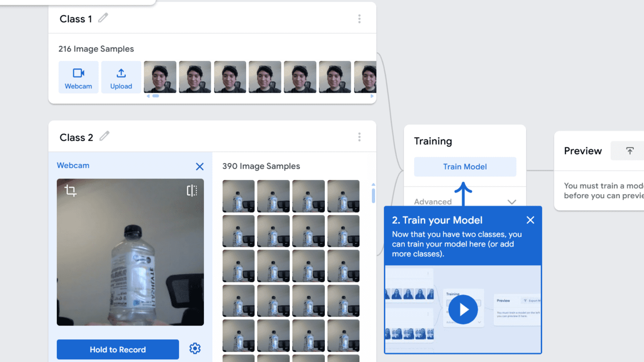Select the first bottle thumbnail in Class 2

coord(239,196)
